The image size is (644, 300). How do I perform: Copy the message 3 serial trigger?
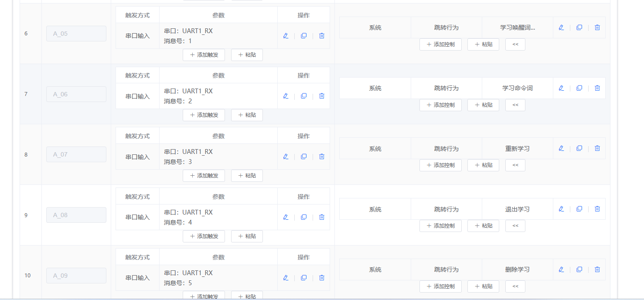[x=303, y=156]
